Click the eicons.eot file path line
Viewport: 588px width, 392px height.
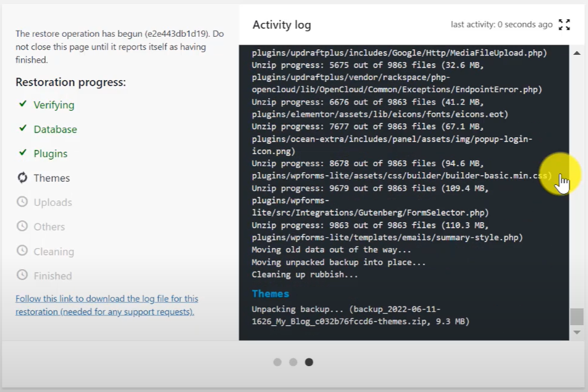coord(380,114)
